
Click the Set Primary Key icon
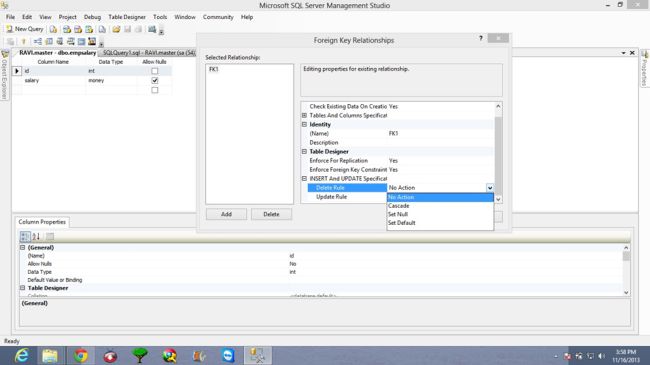click(24, 41)
